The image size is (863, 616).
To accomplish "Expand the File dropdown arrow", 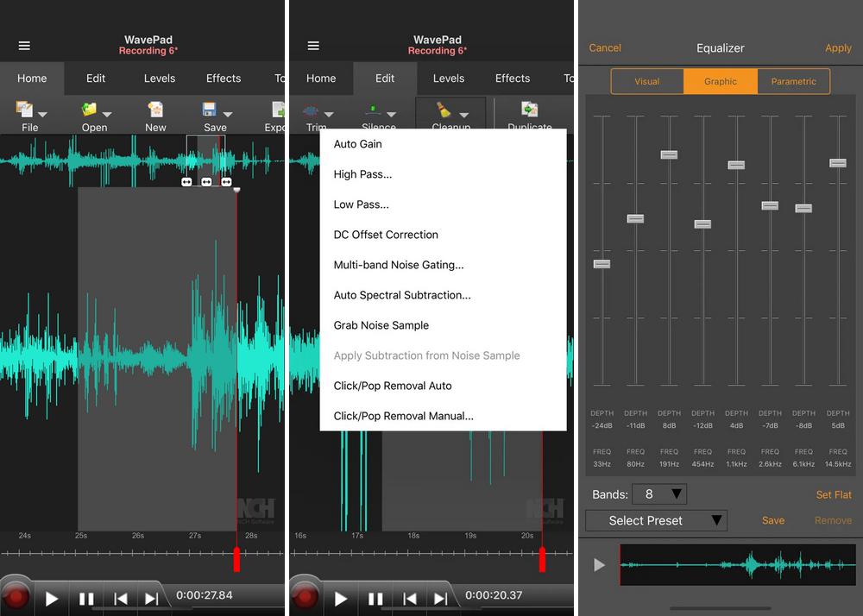I will pyautogui.click(x=42, y=115).
